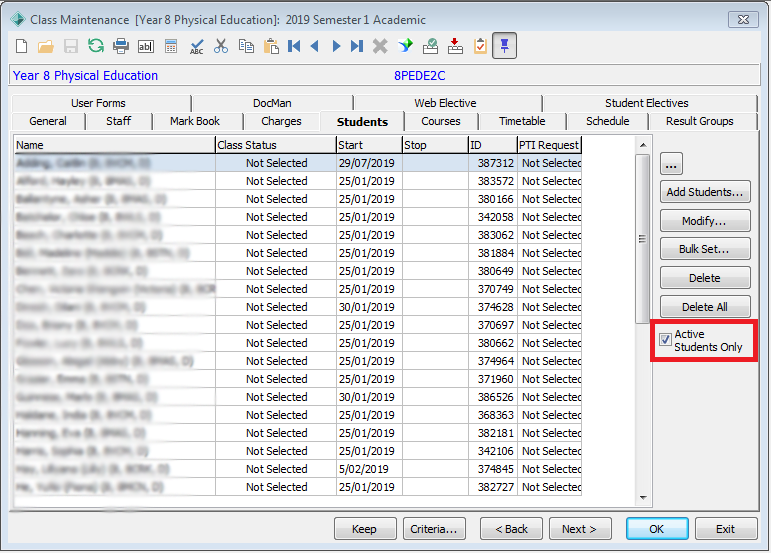
Task: Open the Criteria... dialog
Action: 434,529
